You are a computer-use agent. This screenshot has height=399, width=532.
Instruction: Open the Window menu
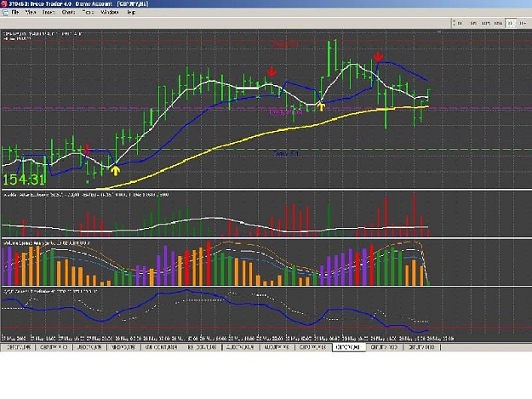110,12
